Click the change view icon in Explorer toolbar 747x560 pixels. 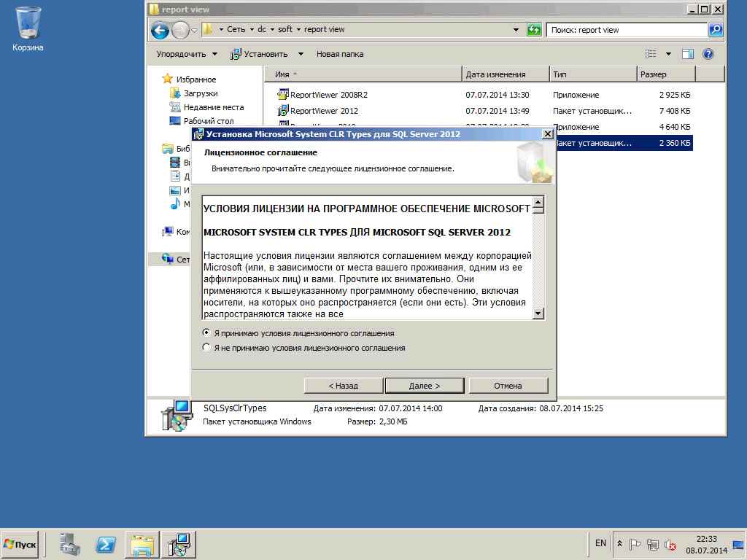coord(651,54)
